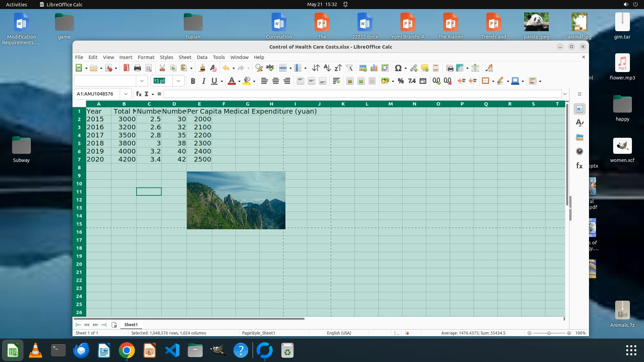Click the Clone Formatting paintbrush icon
Viewport: 644px width, 362px height.
202,68
